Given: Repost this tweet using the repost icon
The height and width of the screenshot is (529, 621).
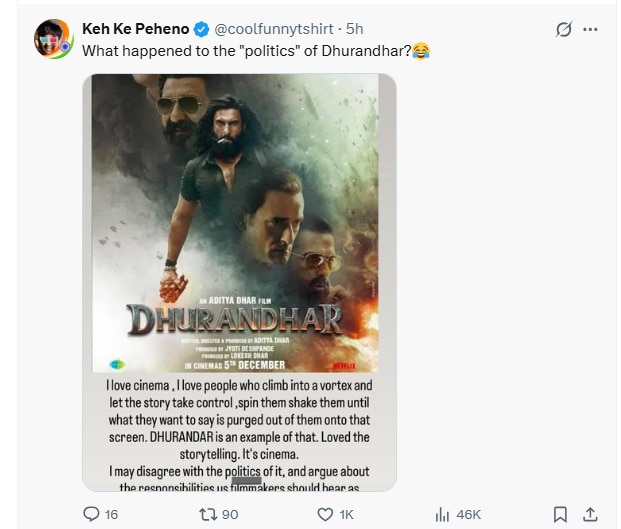Looking at the screenshot, I should [207, 514].
